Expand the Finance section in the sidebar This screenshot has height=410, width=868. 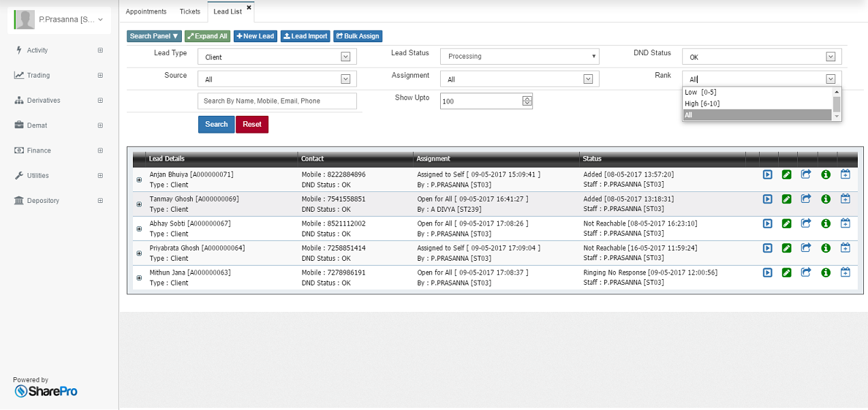100,151
